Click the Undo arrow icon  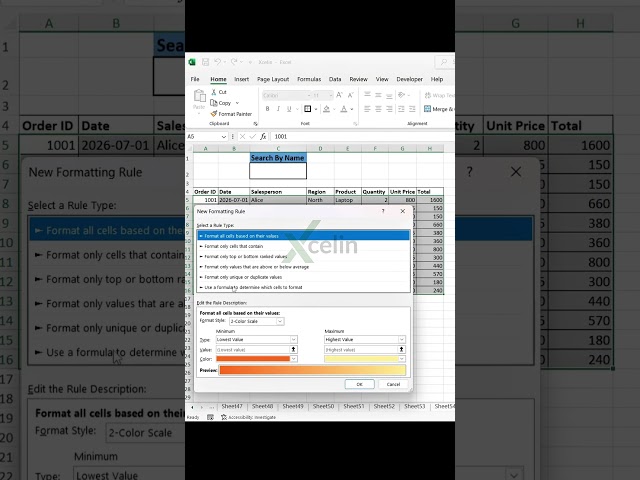tap(218, 62)
